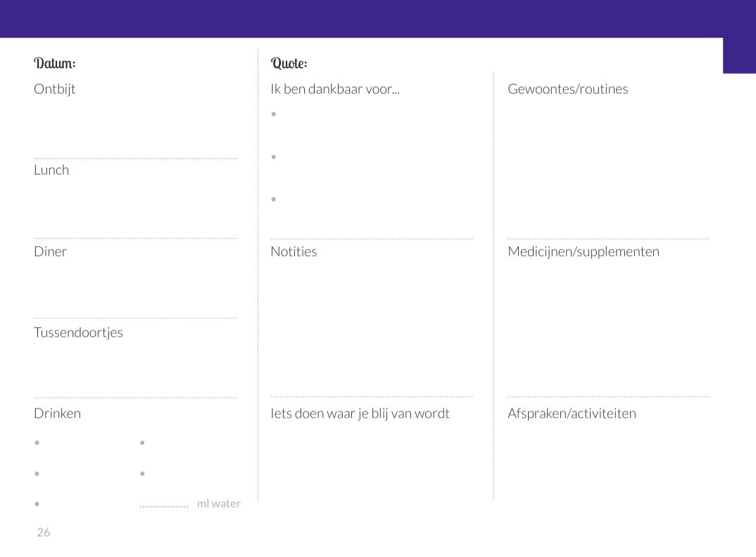Click Iets doen waar je blij van wordt
Image resolution: width=756 pixels, height=557 pixels.
click(x=360, y=414)
